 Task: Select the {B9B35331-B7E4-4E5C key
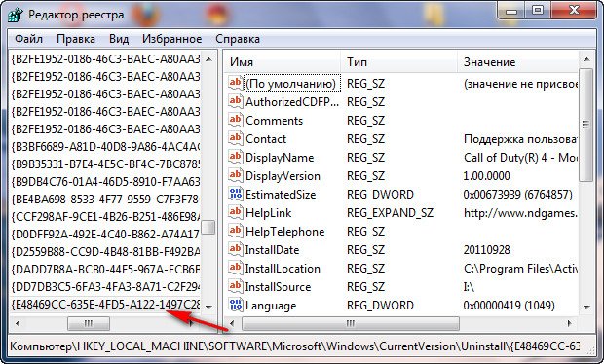pos(106,164)
